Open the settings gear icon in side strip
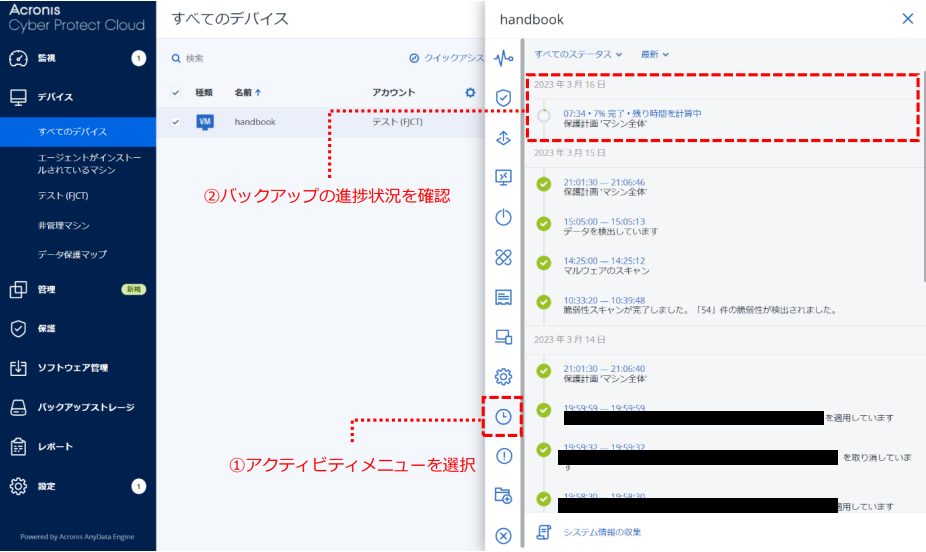This screenshot has width=926, height=552. pos(504,377)
